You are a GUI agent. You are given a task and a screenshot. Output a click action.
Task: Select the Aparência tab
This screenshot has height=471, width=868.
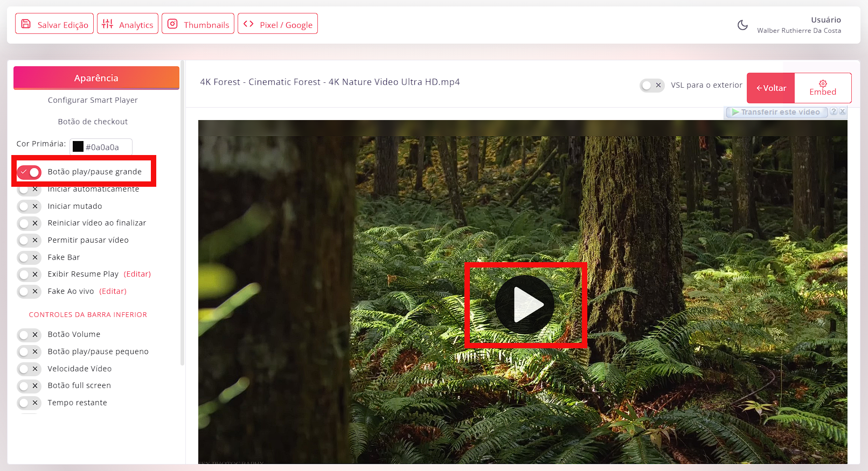[x=96, y=78]
